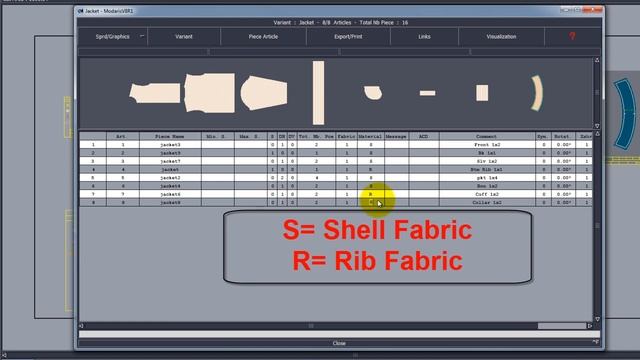Viewport: 640px width, 360px height.
Task: Click the Fabric column header
Action: click(346, 136)
